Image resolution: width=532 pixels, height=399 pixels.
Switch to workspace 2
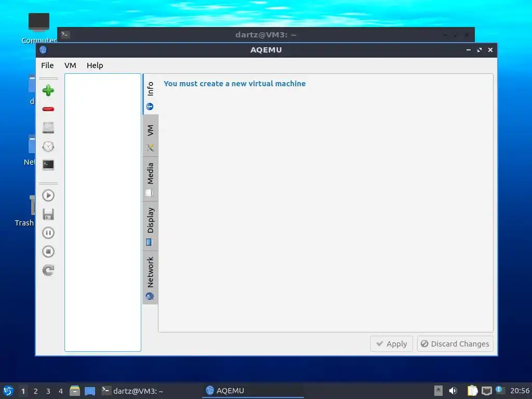coord(36,391)
